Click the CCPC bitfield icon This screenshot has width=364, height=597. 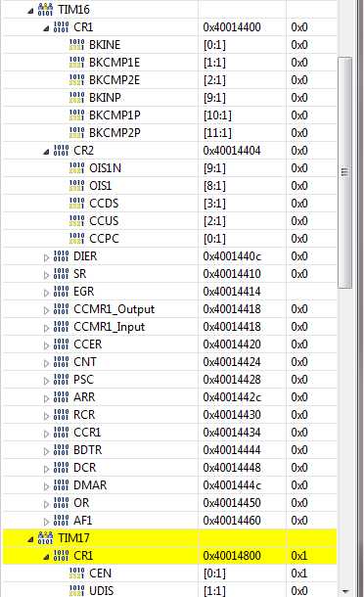coord(76,239)
